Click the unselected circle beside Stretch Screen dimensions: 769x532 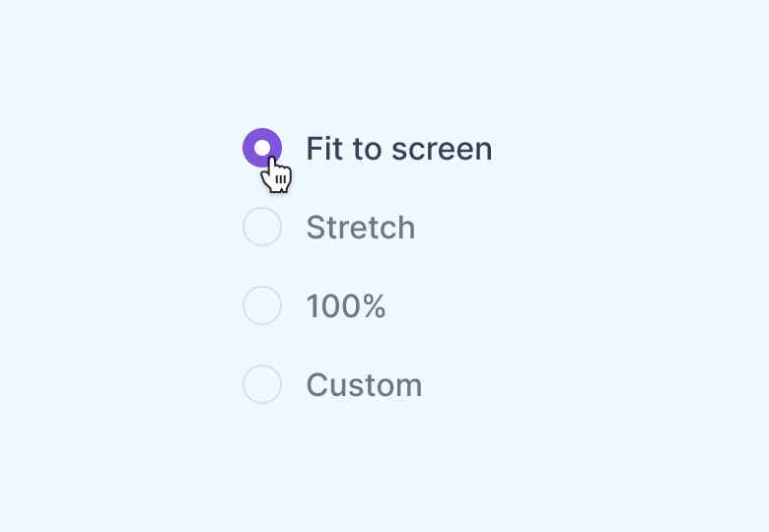click(262, 227)
